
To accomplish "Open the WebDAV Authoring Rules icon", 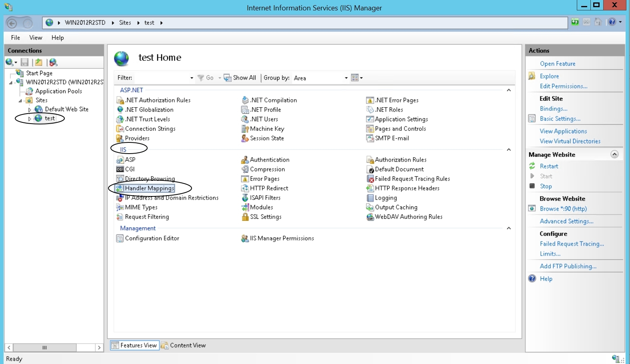I will (370, 217).
